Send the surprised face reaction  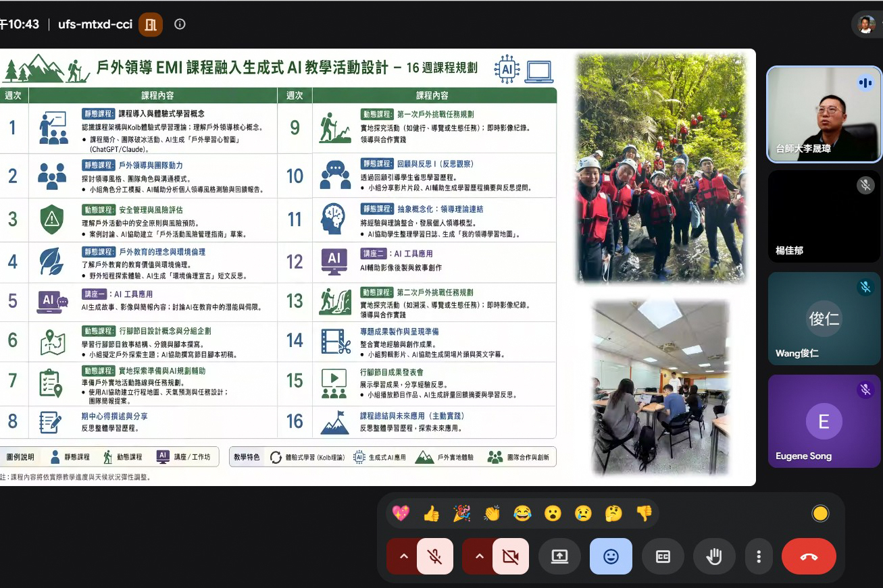point(553,513)
